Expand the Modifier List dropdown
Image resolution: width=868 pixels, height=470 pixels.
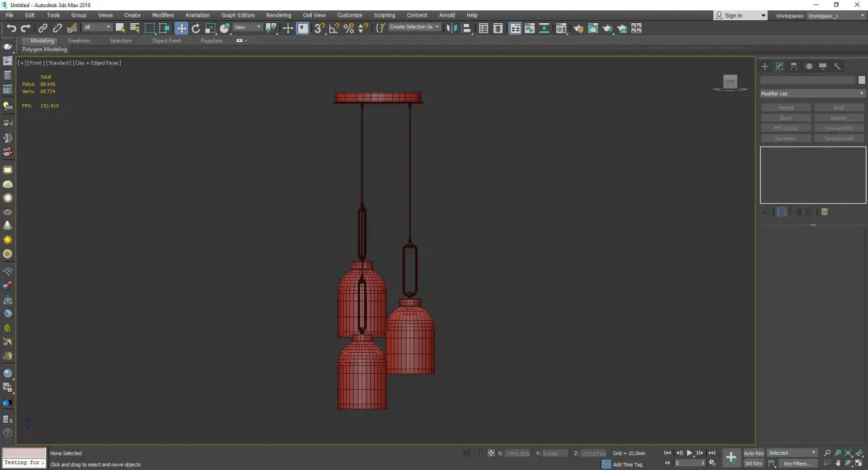812,93
